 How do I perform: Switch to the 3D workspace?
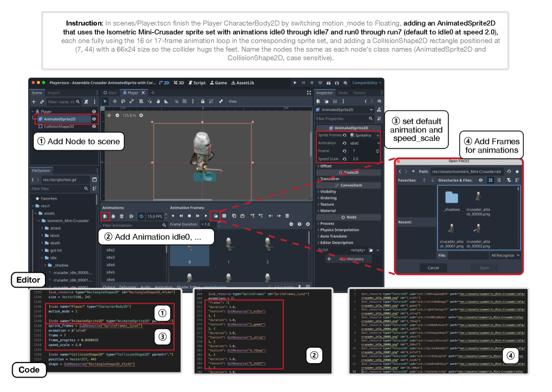click(179, 83)
